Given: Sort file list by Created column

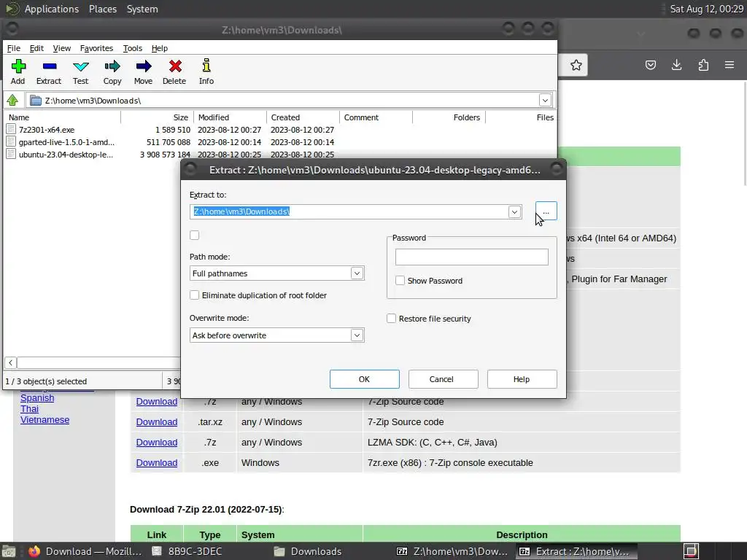Looking at the screenshot, I should [303, 117].
